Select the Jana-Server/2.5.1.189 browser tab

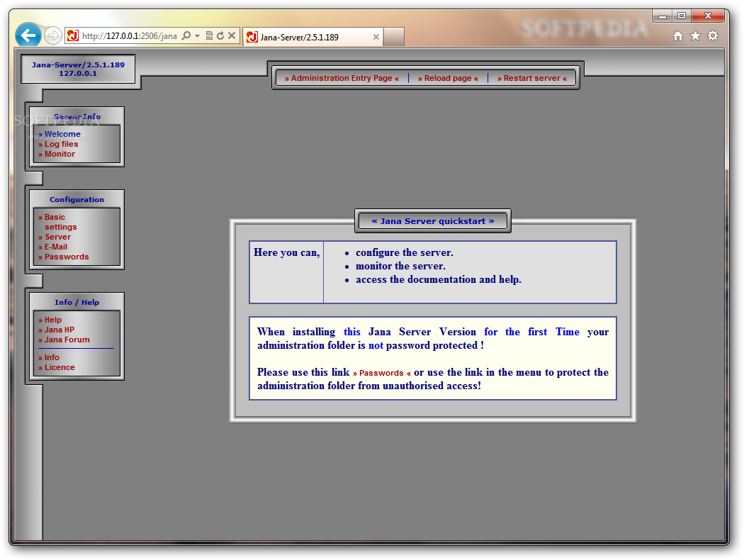tap(313, 37)
